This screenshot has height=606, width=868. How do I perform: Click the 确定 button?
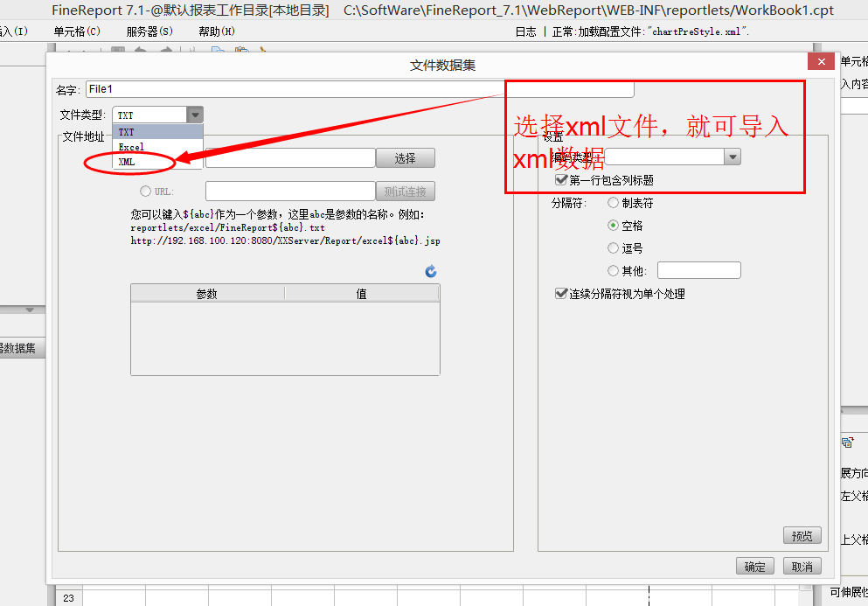pyautogui.click(x=755, y=566)
